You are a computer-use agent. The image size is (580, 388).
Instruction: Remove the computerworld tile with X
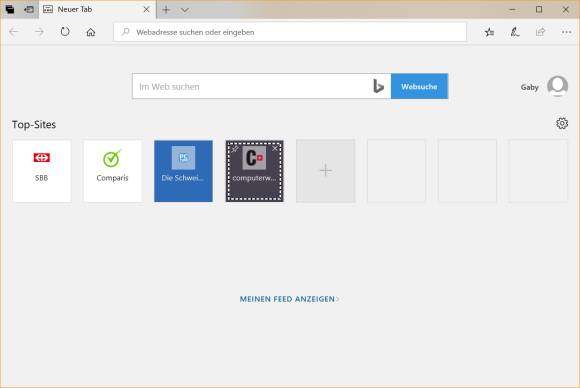(275, 148)
